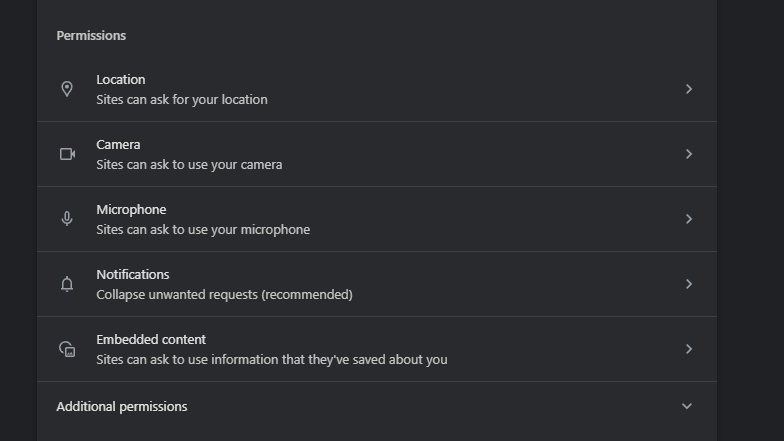Click the arrow on the Notifications row
The width and height of the screenshot is (784, 441).
click(688, 284)
